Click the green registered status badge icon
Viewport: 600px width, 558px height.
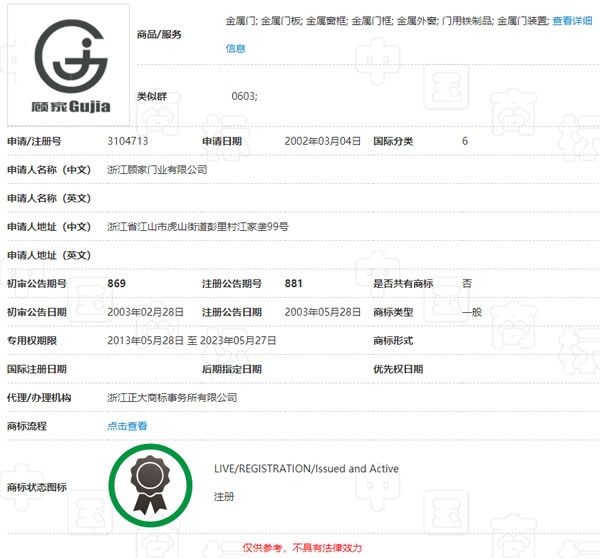pos(150,485)
